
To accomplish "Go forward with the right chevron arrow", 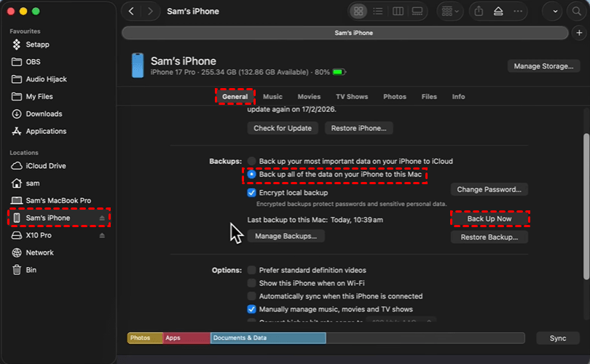I will click(x=150, y=11).
